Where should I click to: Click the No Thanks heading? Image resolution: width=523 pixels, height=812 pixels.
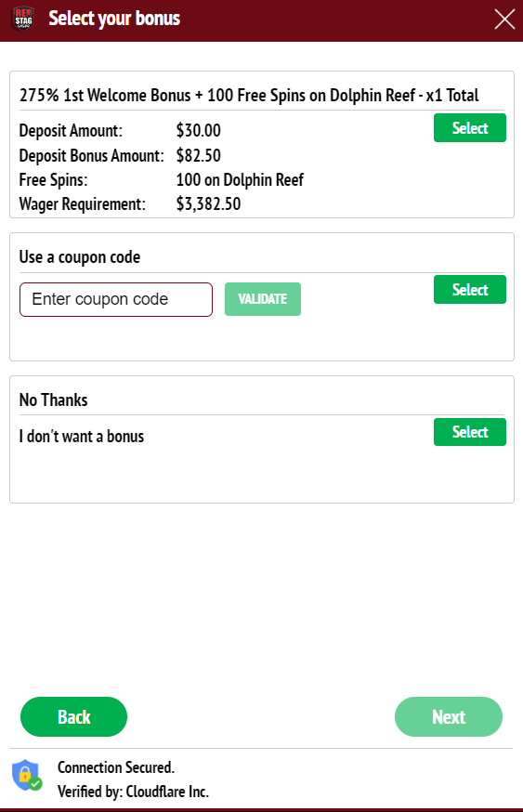(x=53, y=399)
